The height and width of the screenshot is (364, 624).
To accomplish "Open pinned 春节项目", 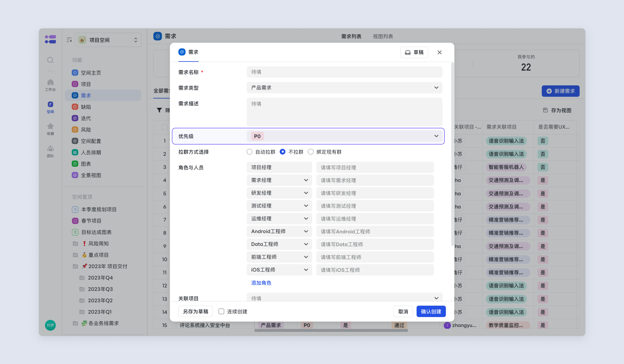I will click(x=103, y=221).
